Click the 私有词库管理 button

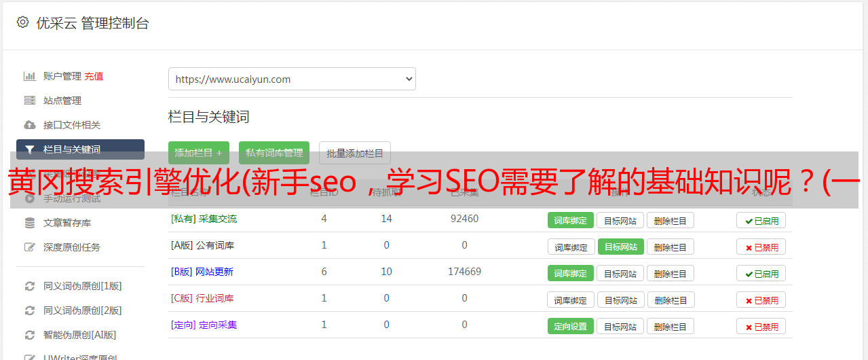point(274,153)
